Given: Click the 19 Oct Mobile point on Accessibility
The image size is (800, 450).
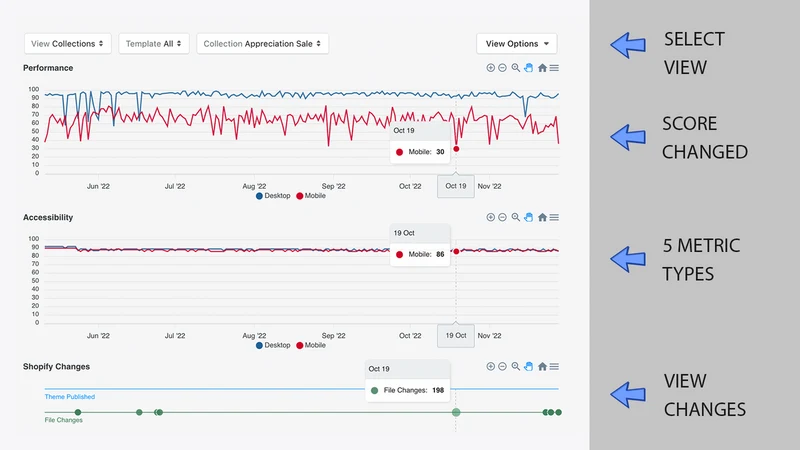Looking at the screenshot, I should pyautogui.click(x=456, y=252).
